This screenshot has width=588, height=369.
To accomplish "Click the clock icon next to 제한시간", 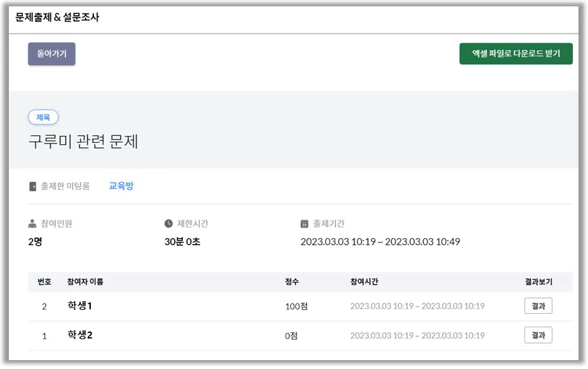I will (x=168, y=224).
